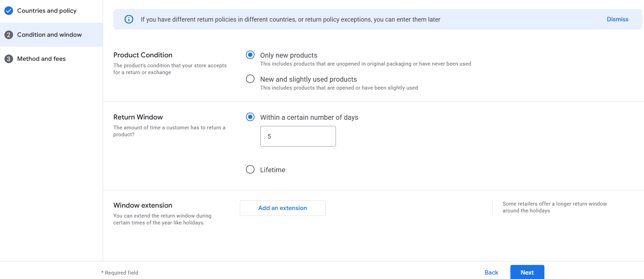Click the Return Window heading

(138, 117)
